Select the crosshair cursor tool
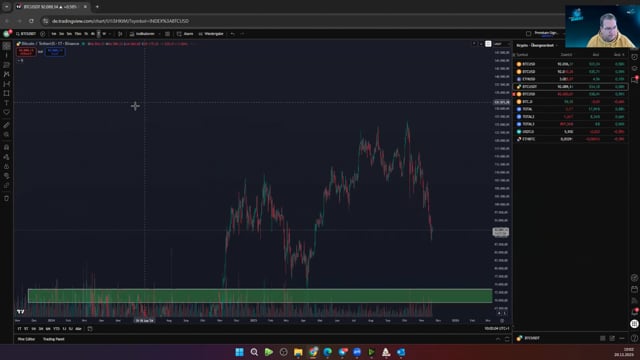This screenshot has width=640, height=360. (7, 46)
